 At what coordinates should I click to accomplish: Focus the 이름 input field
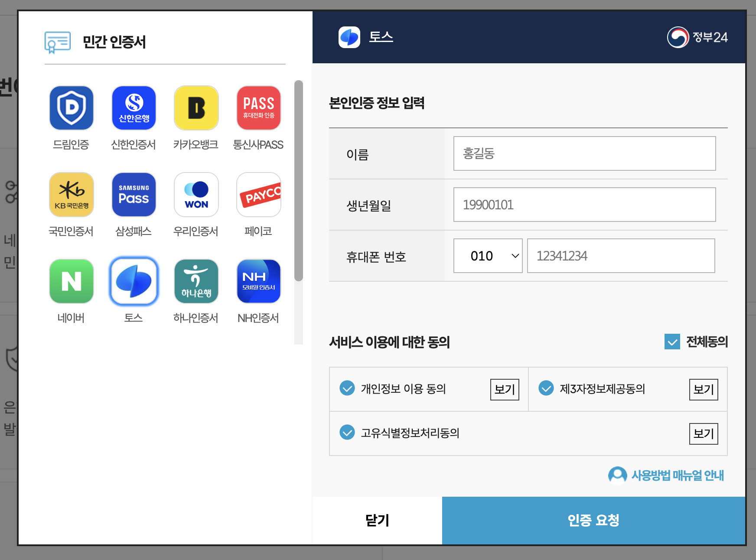pos(584,153)
